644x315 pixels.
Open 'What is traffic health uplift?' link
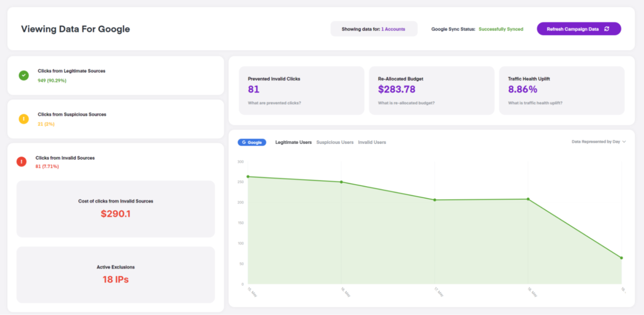point(535,102)
